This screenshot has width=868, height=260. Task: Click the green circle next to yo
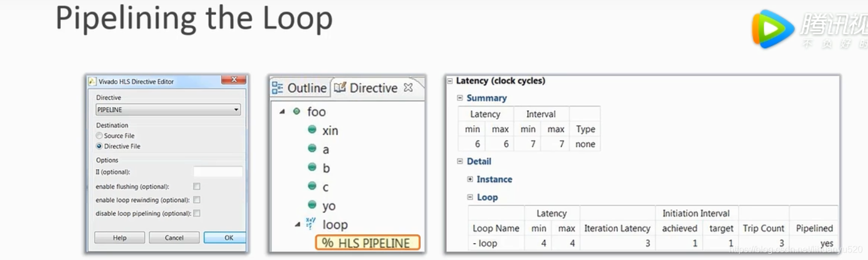[x=312, y=205]
